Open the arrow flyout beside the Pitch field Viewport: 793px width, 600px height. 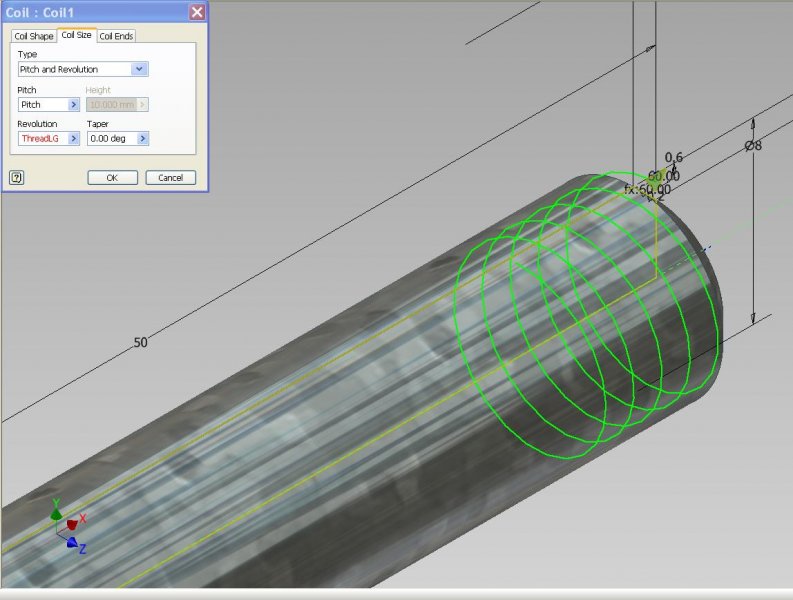click(x=73, y=104)
